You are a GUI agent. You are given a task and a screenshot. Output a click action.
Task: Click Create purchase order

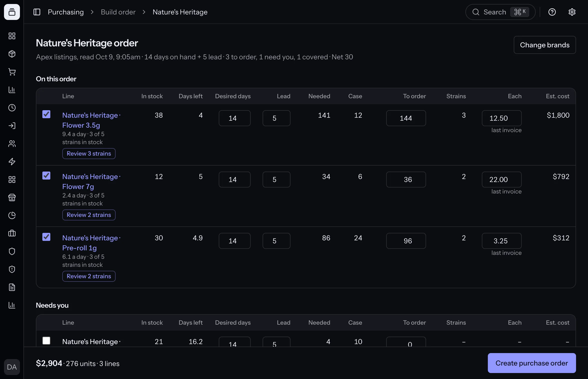click(532, 363)
